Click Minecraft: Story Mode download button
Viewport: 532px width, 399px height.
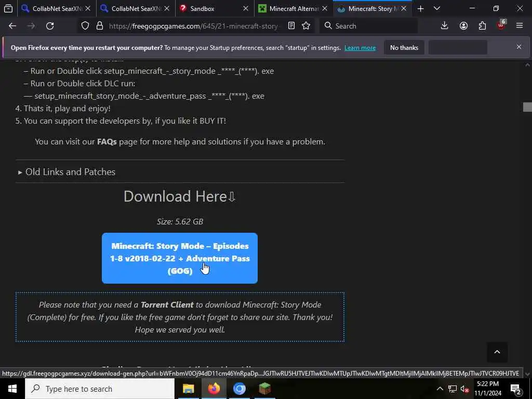pyautogui.click(x=179, y=258)
